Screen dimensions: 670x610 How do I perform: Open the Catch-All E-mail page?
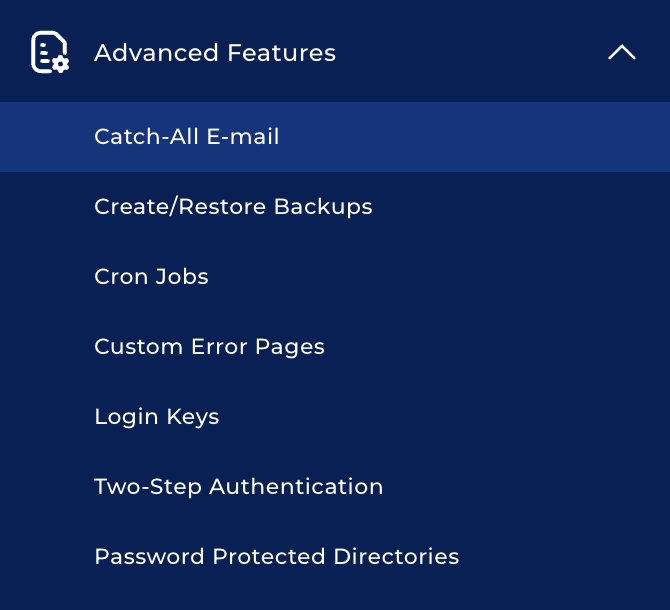(187, 136)
